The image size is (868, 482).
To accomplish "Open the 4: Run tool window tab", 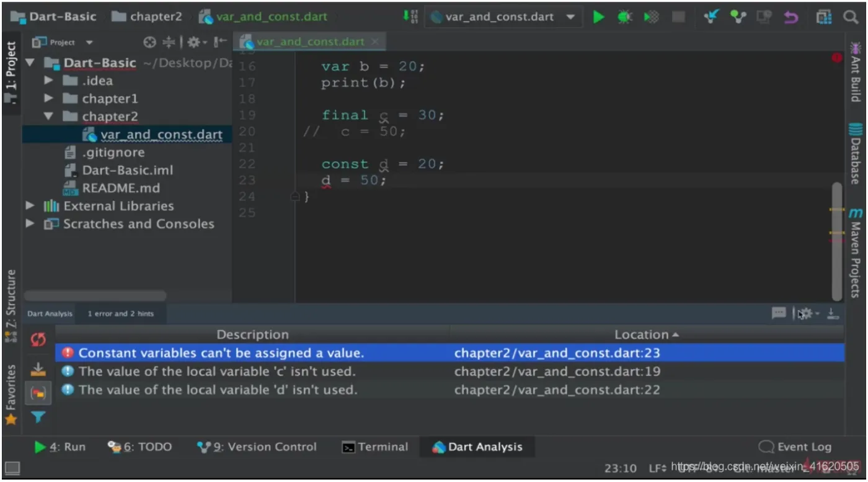I will tap(60, 447).
